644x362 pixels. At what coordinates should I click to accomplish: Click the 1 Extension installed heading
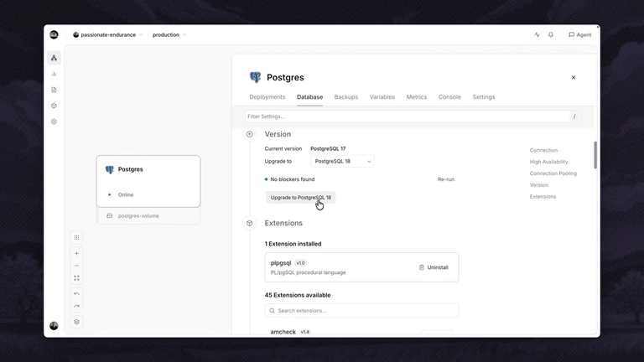pos(293,244)
